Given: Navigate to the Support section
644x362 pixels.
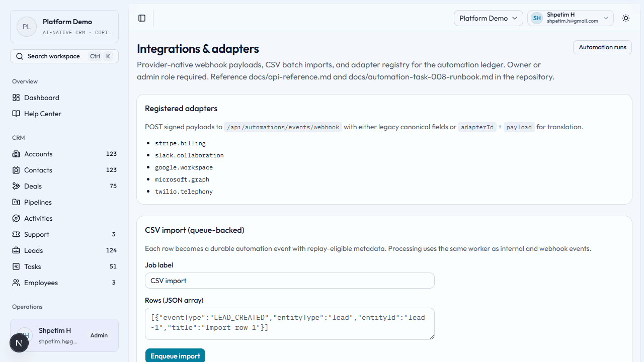Looking at the screenshot, I should 35,234.
